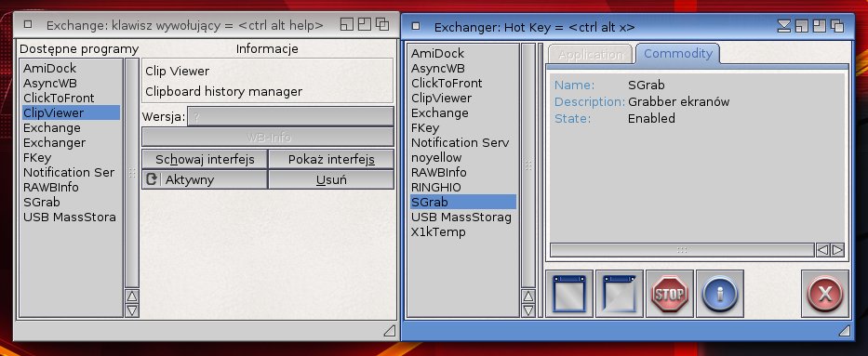Select Exchange in Exchanger list
The width and height of the screenshot is (868, 356).
pyautogui.click(x=463, y=112)
